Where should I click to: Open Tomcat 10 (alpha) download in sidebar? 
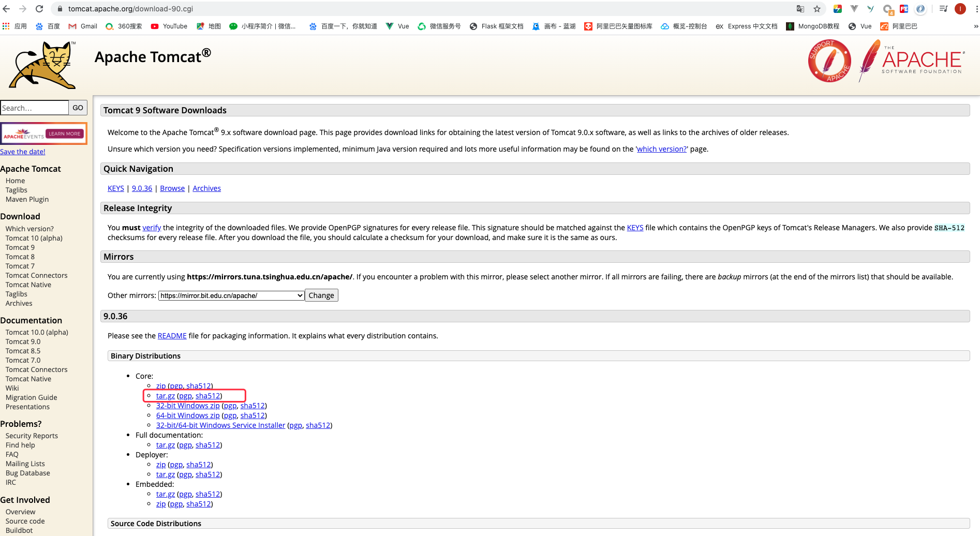point(34,238)
